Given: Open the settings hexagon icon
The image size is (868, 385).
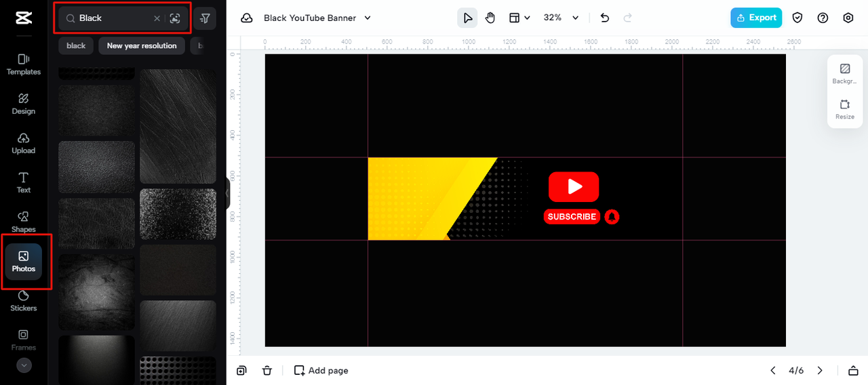Looking at the screenshot, I should coord(848,18).
